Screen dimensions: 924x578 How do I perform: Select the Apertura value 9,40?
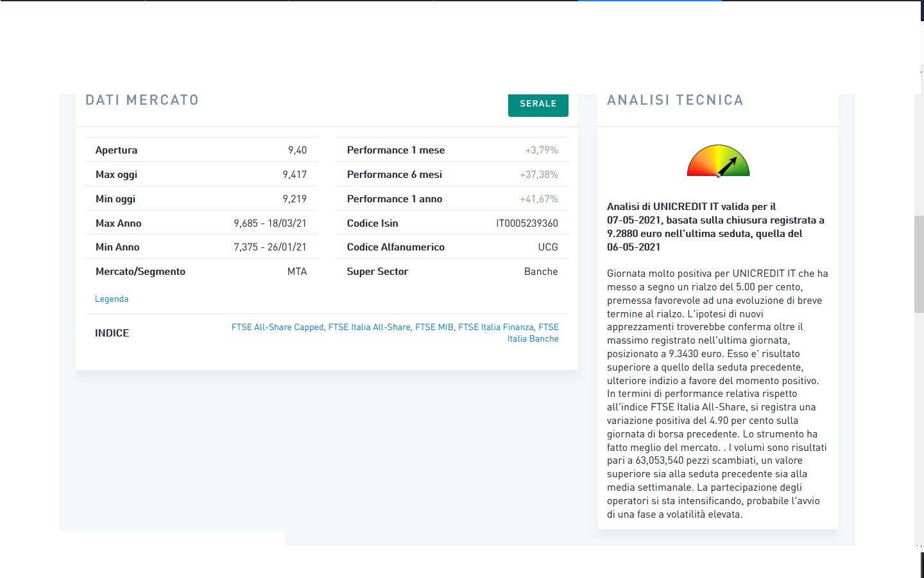click(297, 150)
